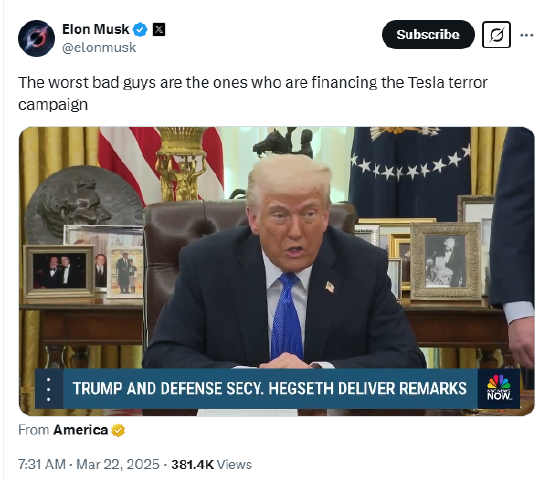
Task: Click the Mar 22, 2025 date
Action: click(x=118, y=464)
